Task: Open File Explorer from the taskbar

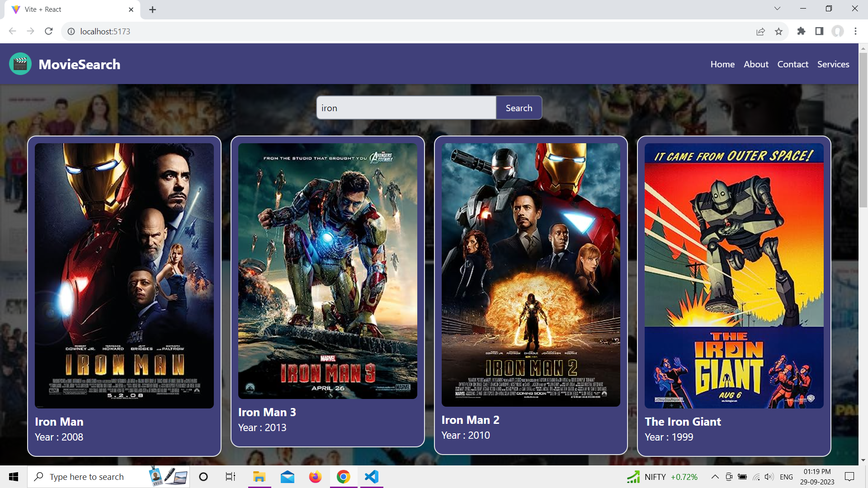Action: pyautogui.click(x=259, y=477)
